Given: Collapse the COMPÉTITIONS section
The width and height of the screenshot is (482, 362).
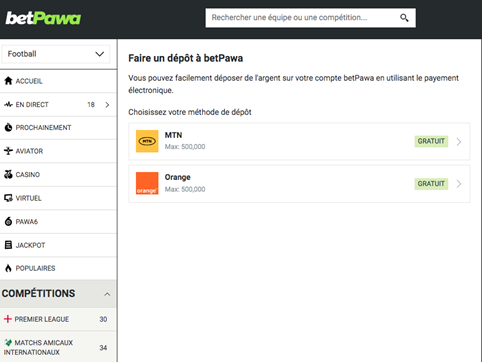Looking at the screenshot, I should 58,294.
